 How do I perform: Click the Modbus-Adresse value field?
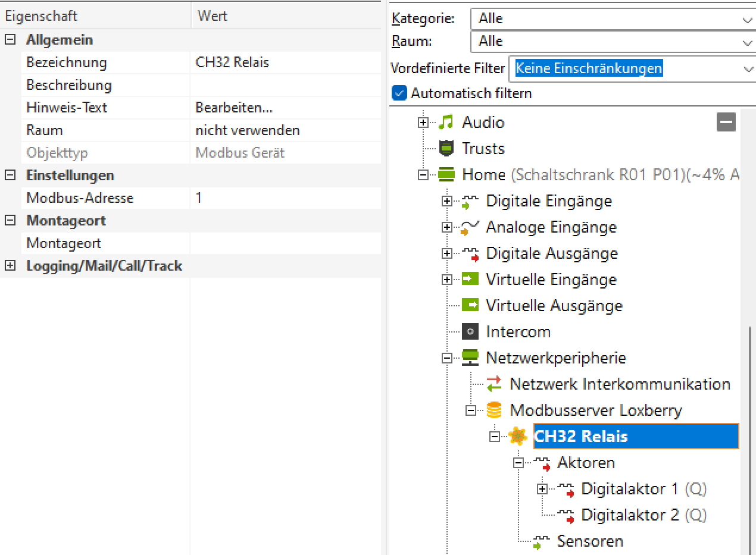(x=286, y=198)
